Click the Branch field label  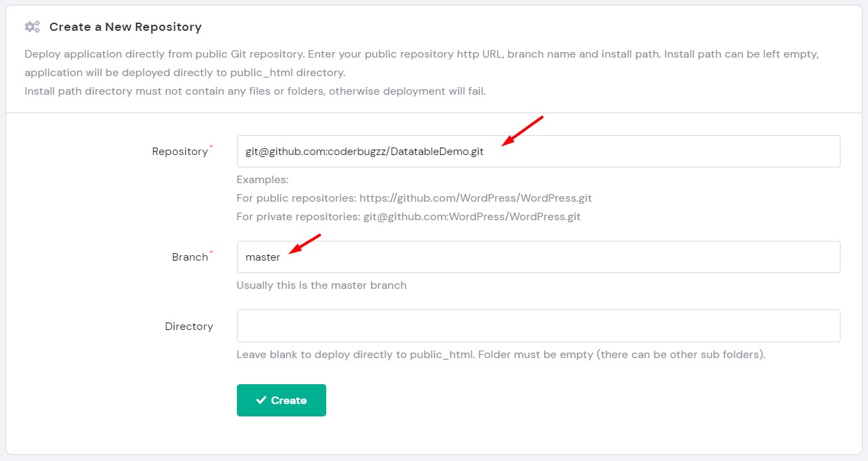click(189, 257)
